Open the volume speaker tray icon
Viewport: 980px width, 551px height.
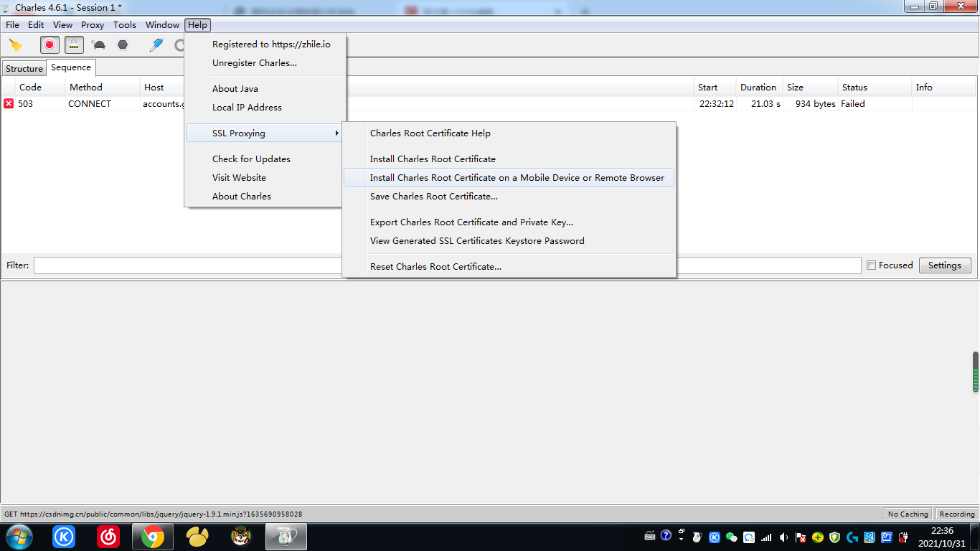tap(783, 537)
